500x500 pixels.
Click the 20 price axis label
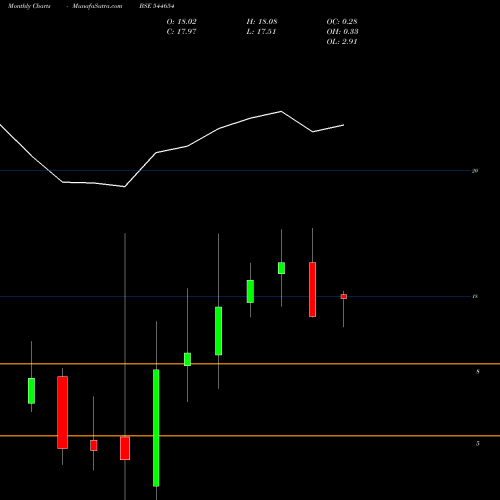(475, 171)
